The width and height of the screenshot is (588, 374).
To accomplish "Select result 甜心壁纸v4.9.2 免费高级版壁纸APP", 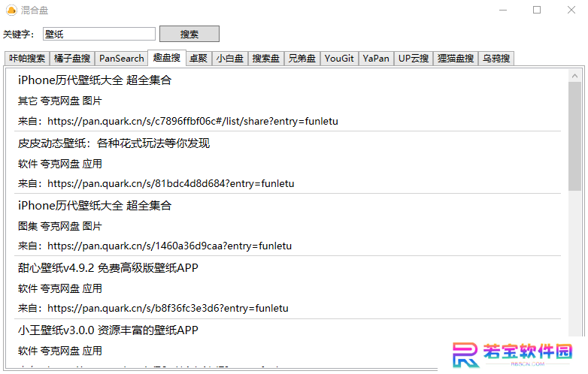I will pos(108,268).
